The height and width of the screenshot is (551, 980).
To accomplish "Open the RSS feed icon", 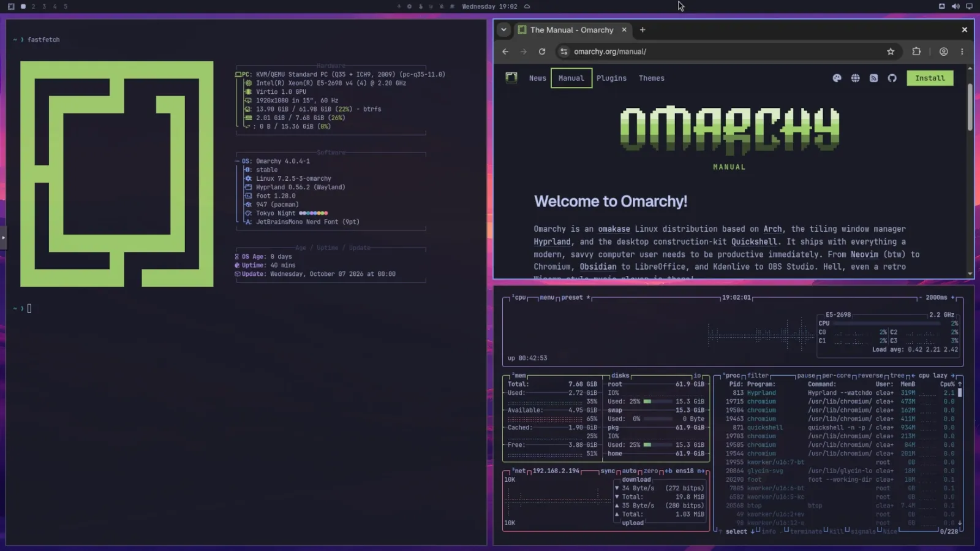I will pyautogui.click(x=873, y=78).
